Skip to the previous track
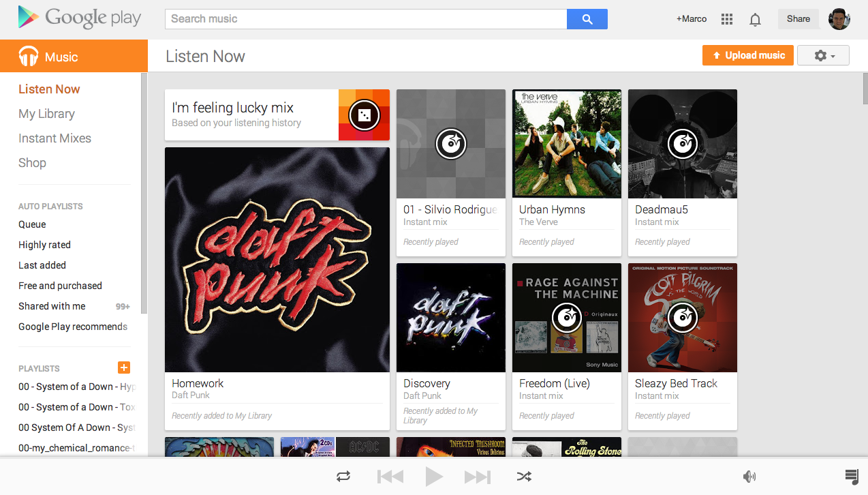Viewport: 868px width, 495px height. click(x=390, y=477)
